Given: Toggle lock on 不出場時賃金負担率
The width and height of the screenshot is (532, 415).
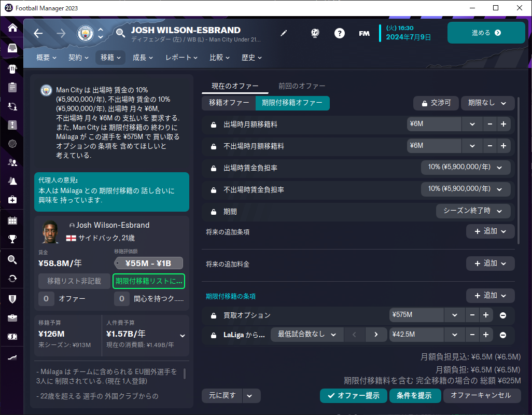Looking at the screenshot, I should pos(214,190).
